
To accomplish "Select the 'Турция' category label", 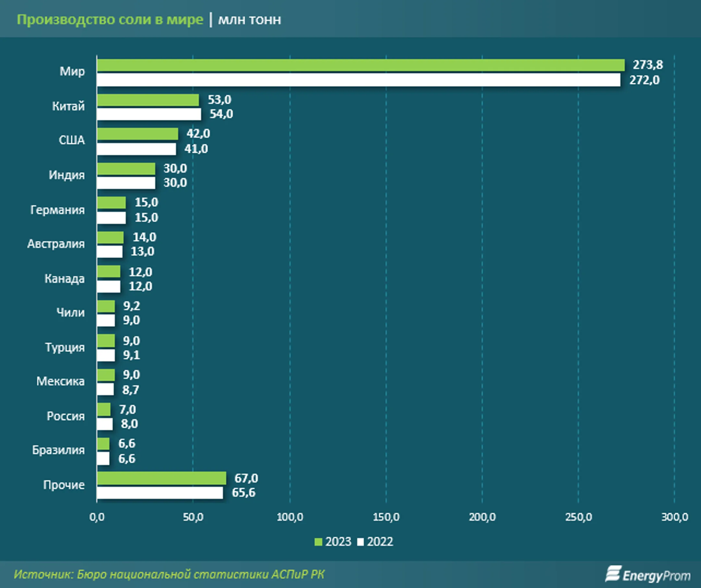I will (x=65, y=348).
